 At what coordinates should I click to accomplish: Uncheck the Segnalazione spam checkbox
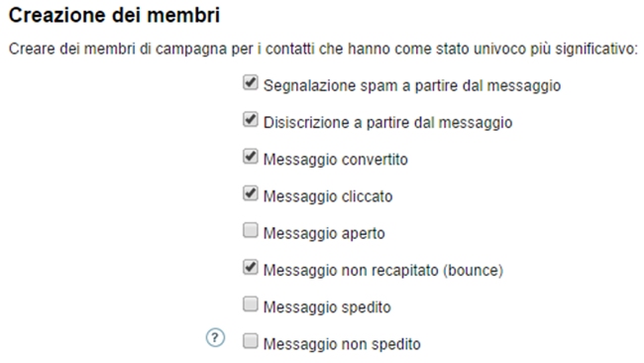pyautogui.click(x=250, y=82)
